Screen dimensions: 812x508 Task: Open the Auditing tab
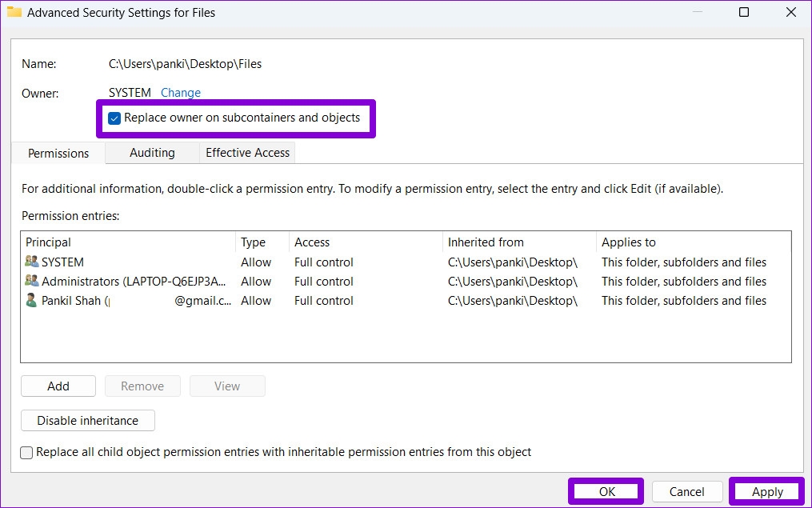tap(152, 153)
